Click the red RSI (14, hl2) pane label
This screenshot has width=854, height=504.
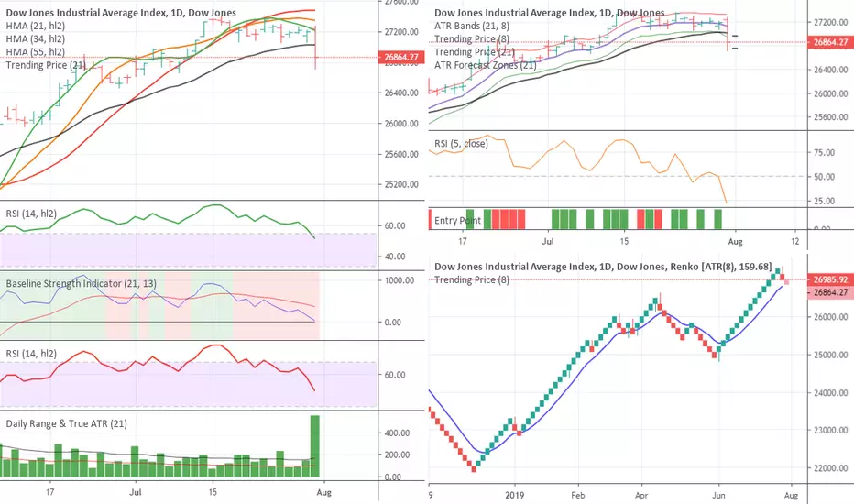point(31,354)
